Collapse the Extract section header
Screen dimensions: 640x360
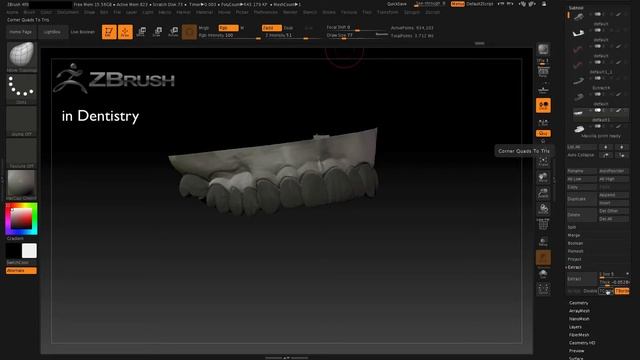coord(574,267)
